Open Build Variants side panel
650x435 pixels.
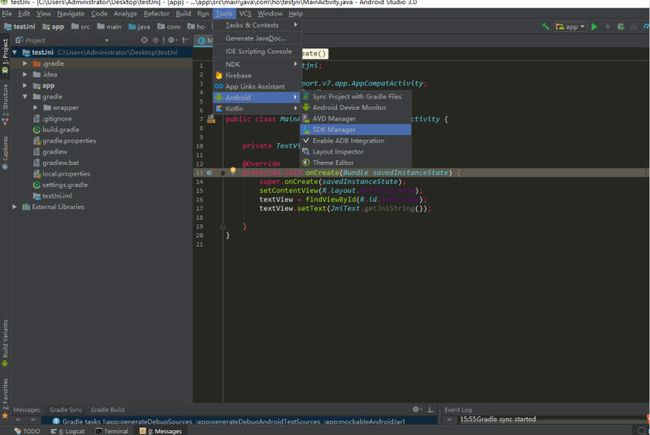click(5, 343)
